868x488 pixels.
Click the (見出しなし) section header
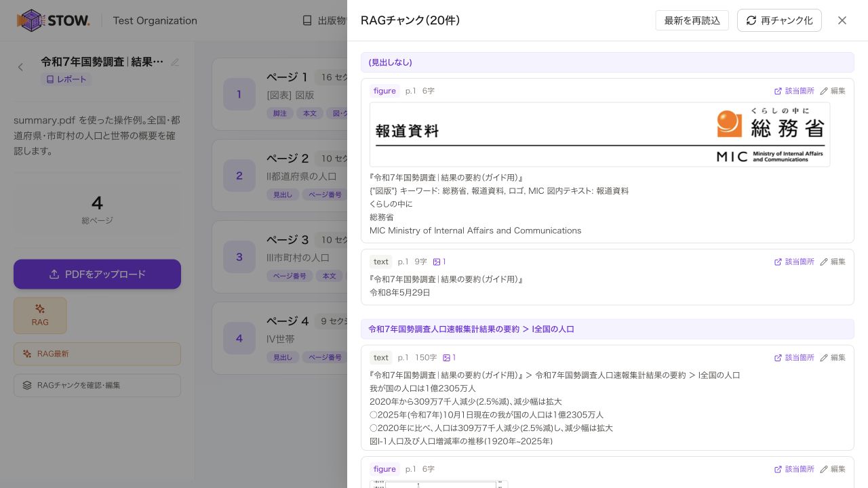pyautogui.click(x=607, y=62)
